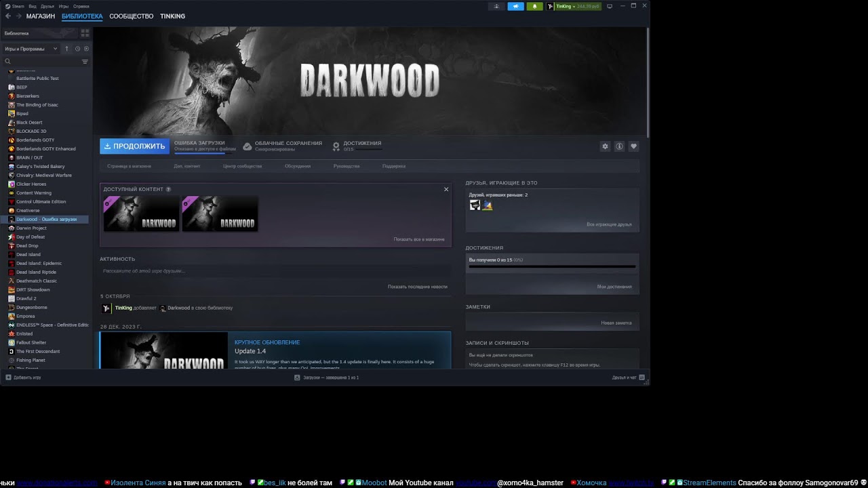Open the Справка menu
The height and width of the screenshot is (488, 868).
(x=81, y=6)
